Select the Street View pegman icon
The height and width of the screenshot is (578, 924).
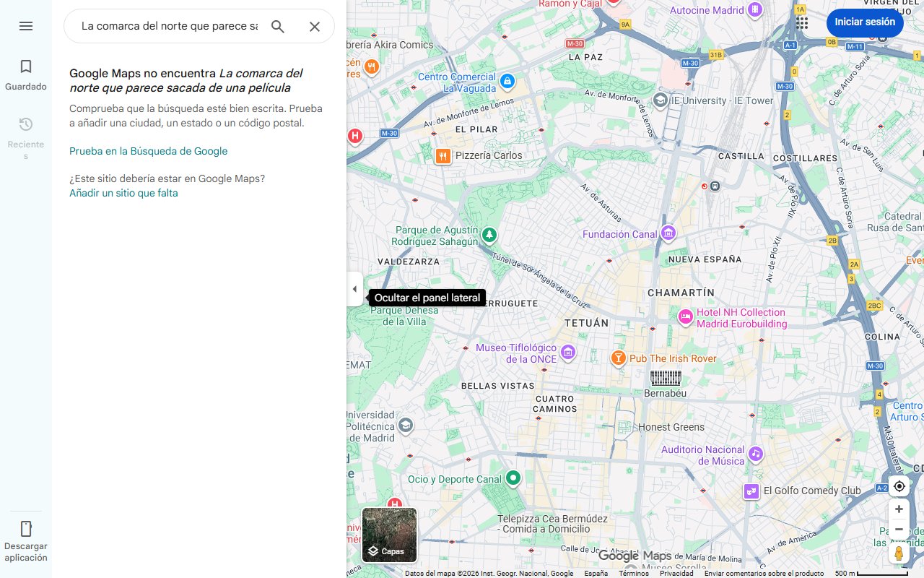(x=899, y=553)
